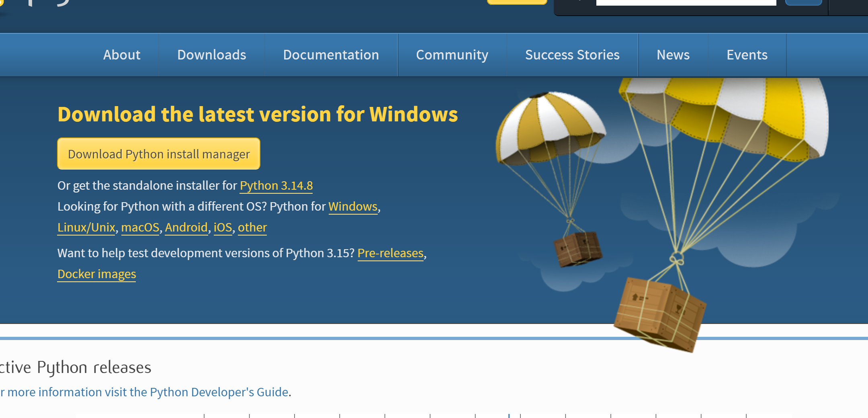Select the News navigation item
Image resolution: width=868 pixels, height=418 pixels.
(x=673, y=55)
